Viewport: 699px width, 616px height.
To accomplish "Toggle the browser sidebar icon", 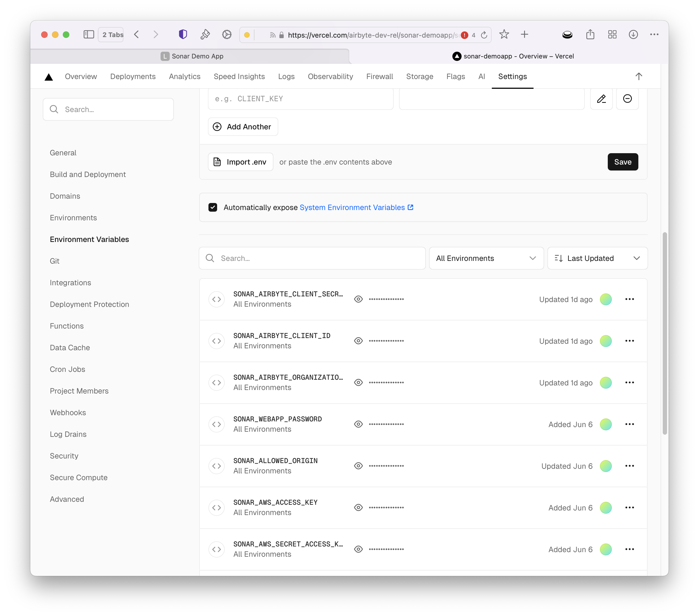I will click(89, 35).
